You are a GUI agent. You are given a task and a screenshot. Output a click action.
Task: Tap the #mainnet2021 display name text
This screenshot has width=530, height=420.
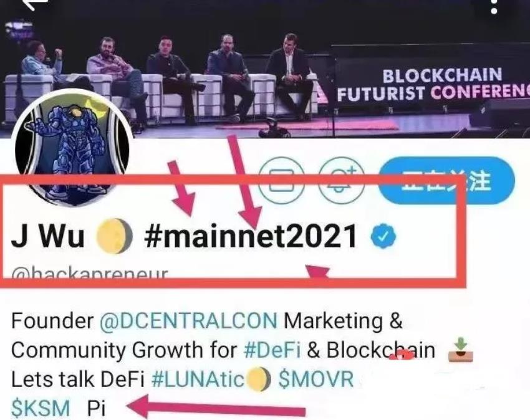[251, 236]
